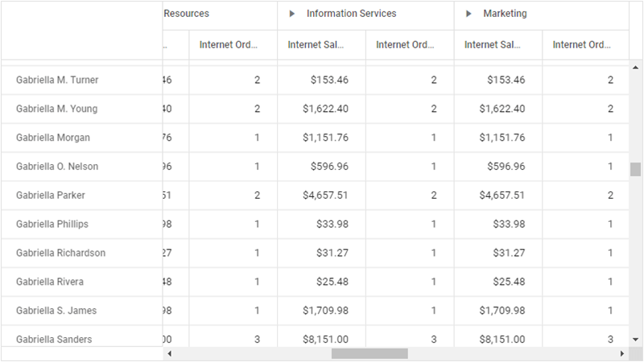The image size is (644, 362).
Task: Click Internet Sales header under Marketing
Action: coord(493,45)
